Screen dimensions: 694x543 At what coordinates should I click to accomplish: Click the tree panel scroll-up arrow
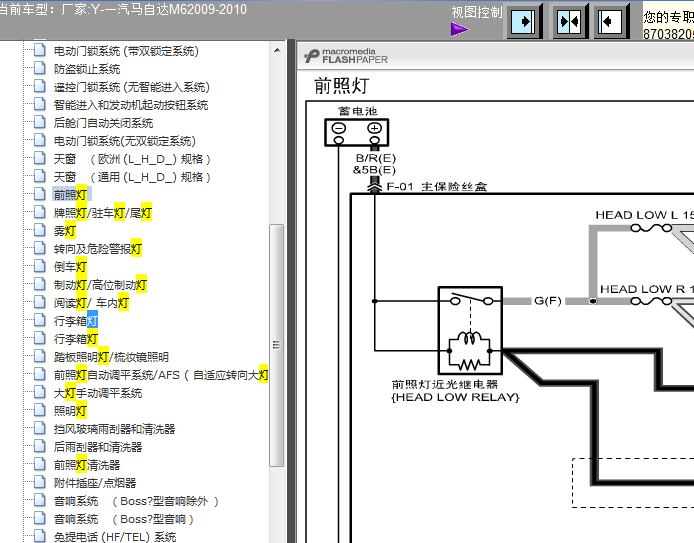[x=277, y=50]
